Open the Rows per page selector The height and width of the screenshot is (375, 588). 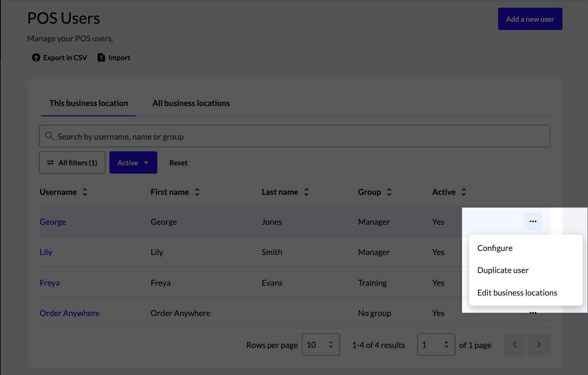pos(321,345)
